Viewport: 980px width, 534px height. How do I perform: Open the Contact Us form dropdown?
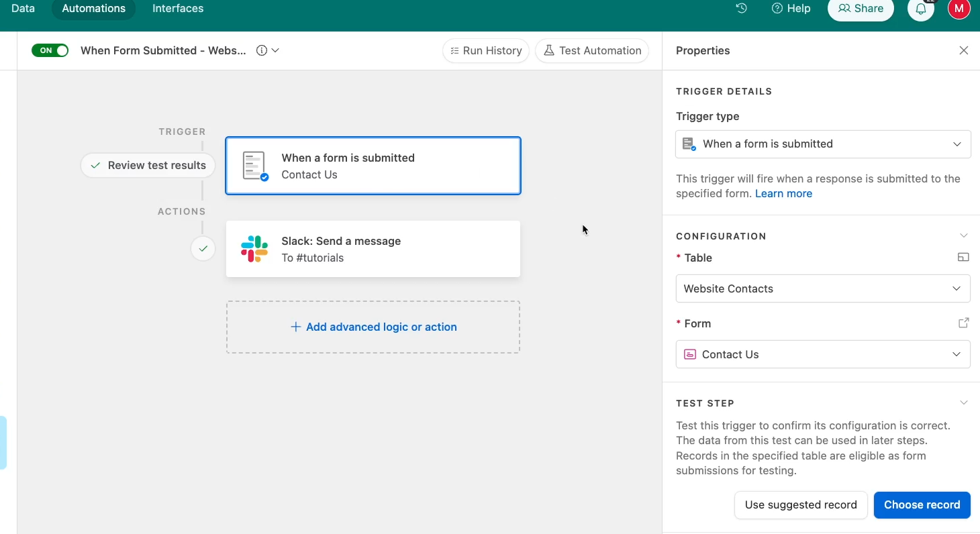823,354
